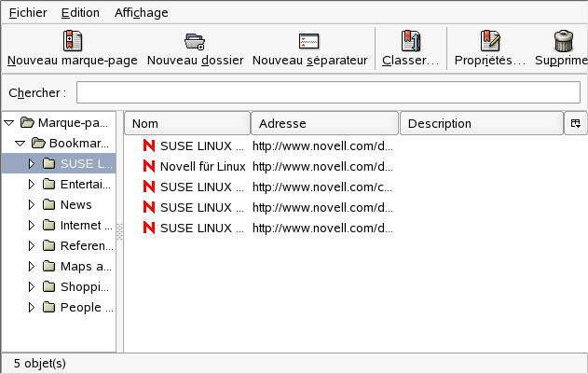Click the Classer toolbar icon
588x374 pixels.
[x=410, y=41]
